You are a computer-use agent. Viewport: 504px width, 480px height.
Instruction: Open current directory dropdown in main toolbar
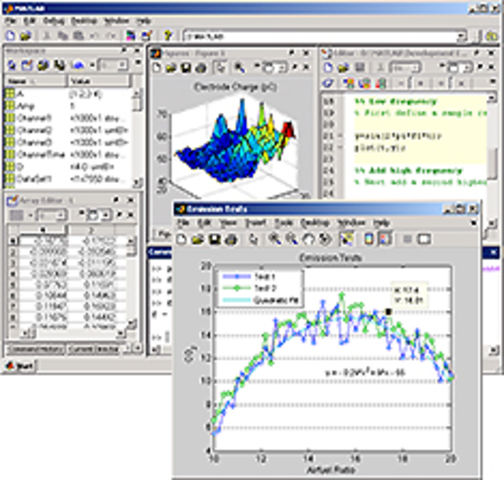461,36
